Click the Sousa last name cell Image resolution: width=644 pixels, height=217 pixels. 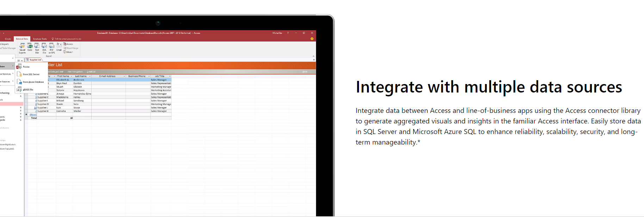coord(82,108)
